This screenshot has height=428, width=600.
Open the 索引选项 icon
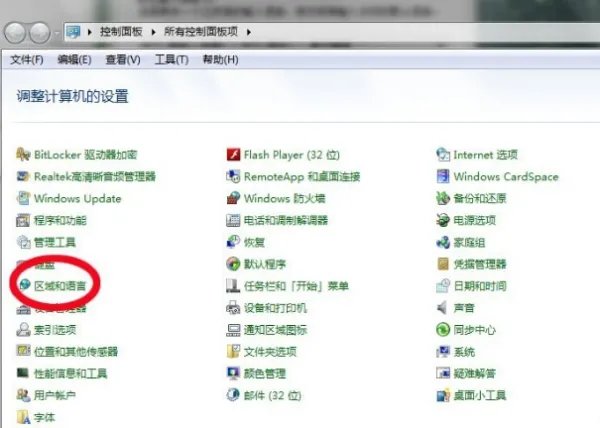[23, 329]
